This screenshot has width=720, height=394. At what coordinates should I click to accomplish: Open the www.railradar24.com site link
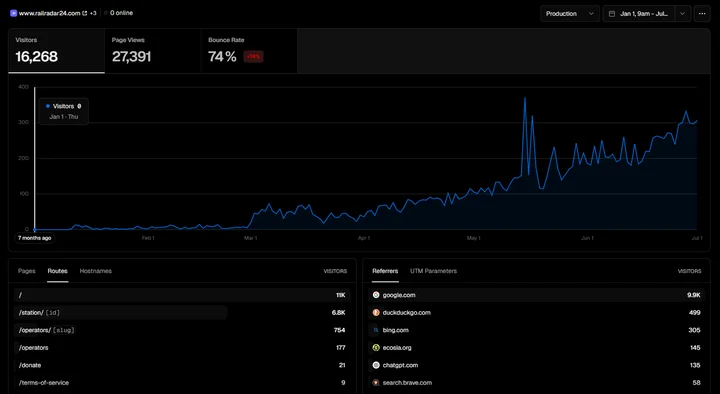(50, 13)
